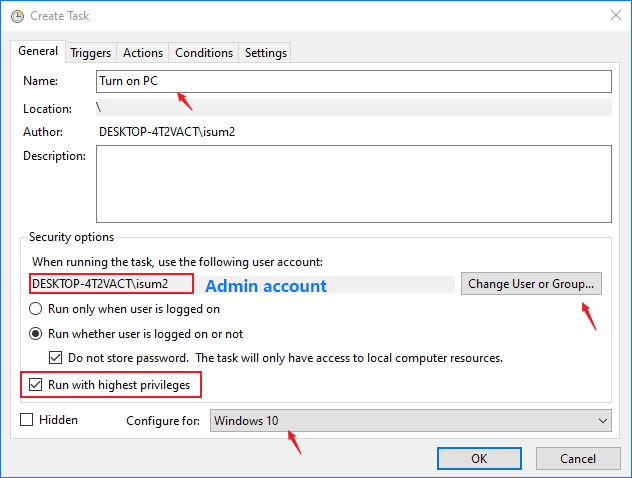Select Run whether user is logged on or not

click(x=36, y=334)
